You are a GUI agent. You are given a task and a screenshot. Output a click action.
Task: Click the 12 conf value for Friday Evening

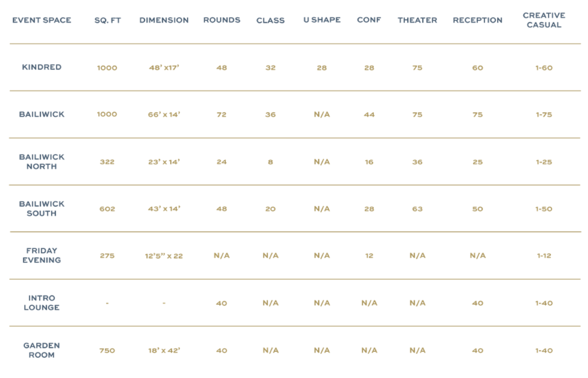[x=369, y=256]
